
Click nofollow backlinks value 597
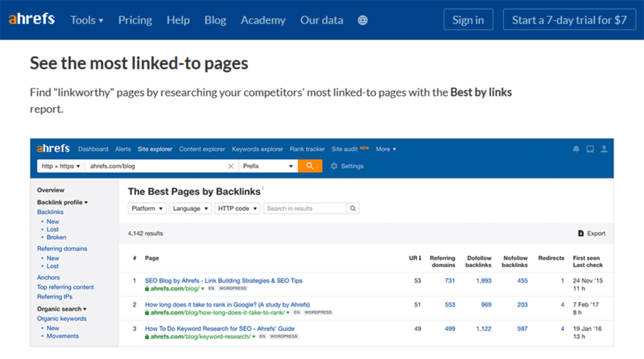[522, 328]
